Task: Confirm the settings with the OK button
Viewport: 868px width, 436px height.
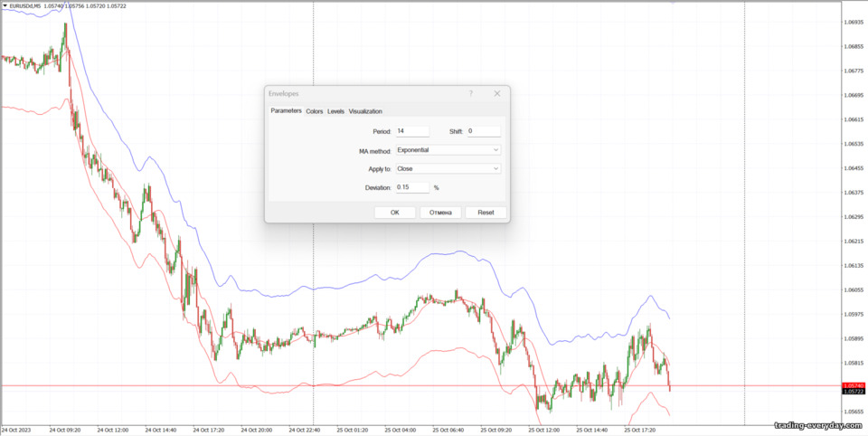Action: coord(395,213)
